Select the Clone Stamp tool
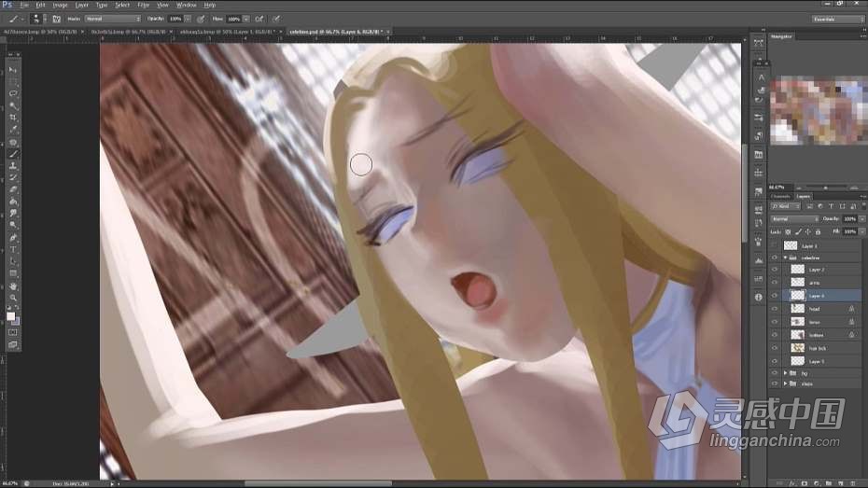This screenshot has height=488, width=868. 13,166
